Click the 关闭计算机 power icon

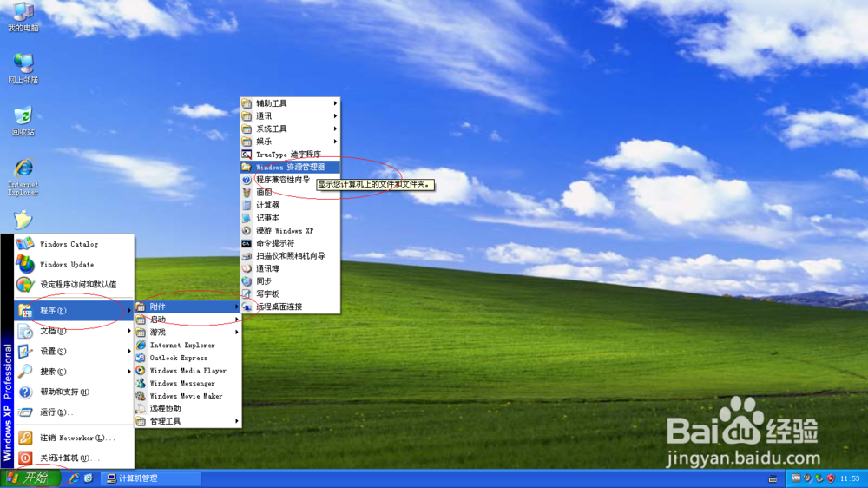pyautogui.click(x=25, y=458)
